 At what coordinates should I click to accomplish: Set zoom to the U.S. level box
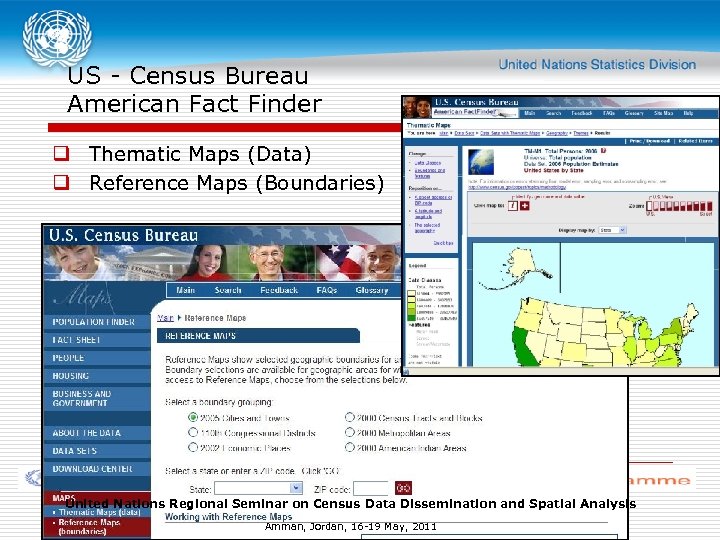pos(650,206)
